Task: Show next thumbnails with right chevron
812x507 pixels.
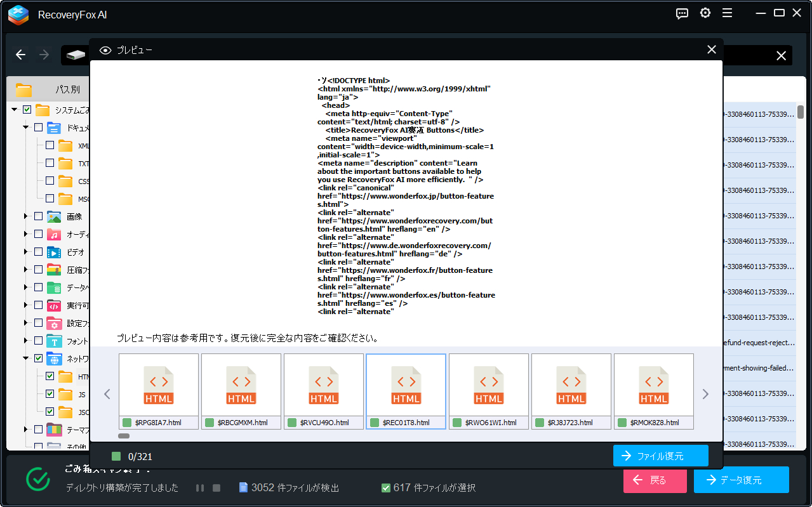Action: click(705, 394)
